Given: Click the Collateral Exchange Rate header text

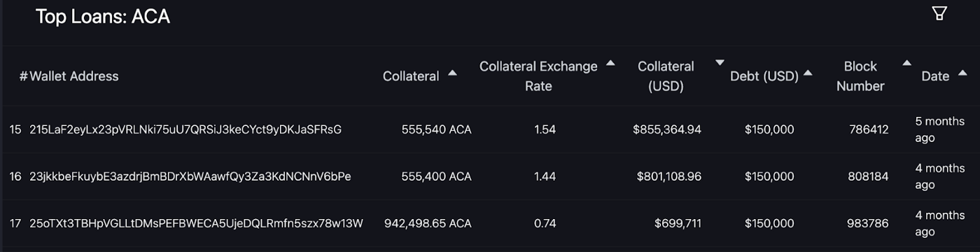Looking at the screenshot, I should pyautogui.click(x=538, y=76).
